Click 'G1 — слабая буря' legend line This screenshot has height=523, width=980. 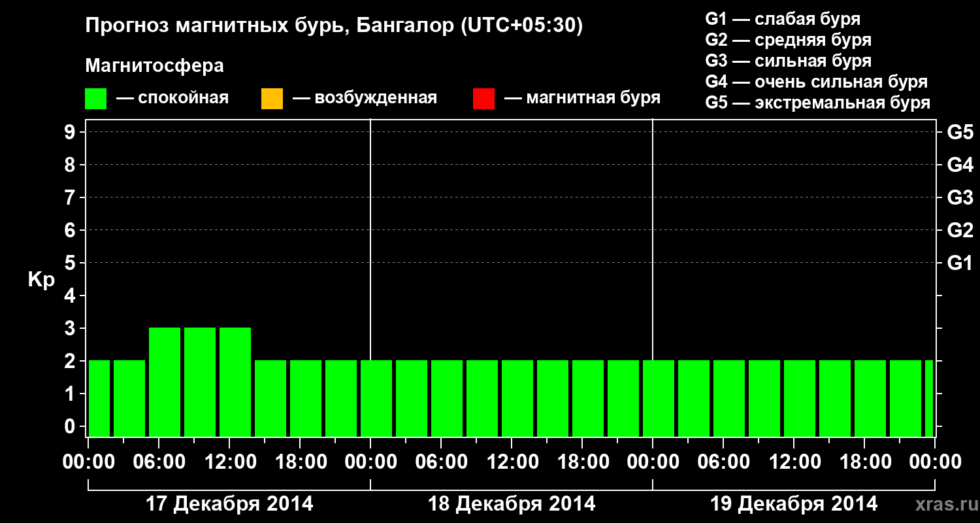tap(783, 19)
